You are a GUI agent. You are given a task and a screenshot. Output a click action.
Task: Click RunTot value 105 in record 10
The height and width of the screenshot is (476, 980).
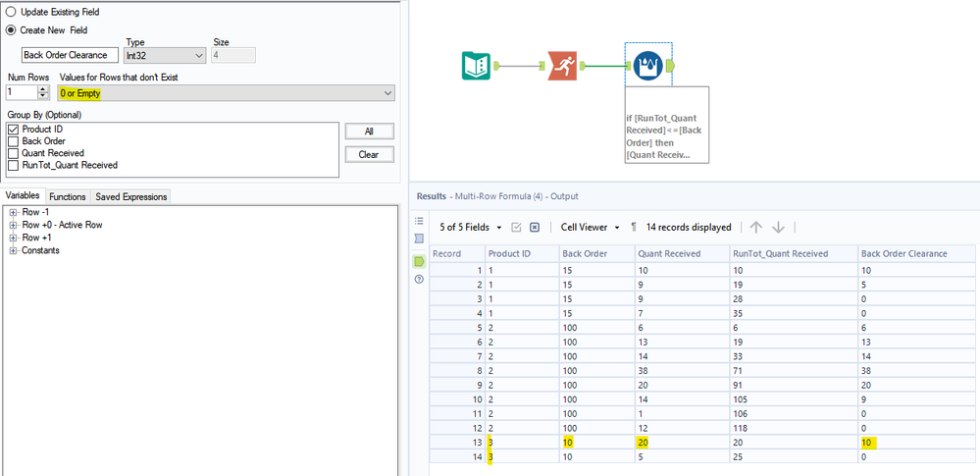794,399
